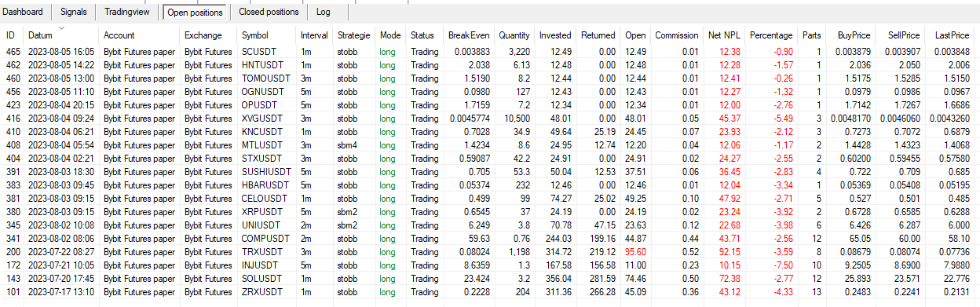
Task: Select quantity value 10,500
Action: 519,118
